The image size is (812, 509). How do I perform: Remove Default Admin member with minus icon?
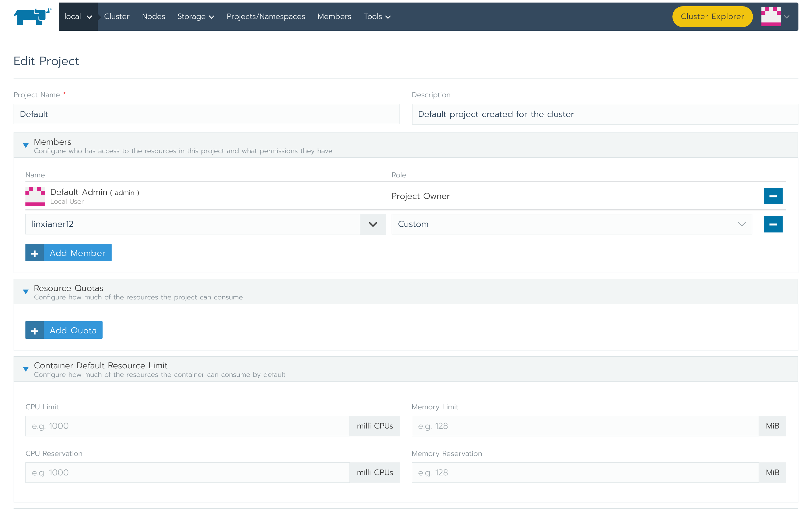[773, 196]
